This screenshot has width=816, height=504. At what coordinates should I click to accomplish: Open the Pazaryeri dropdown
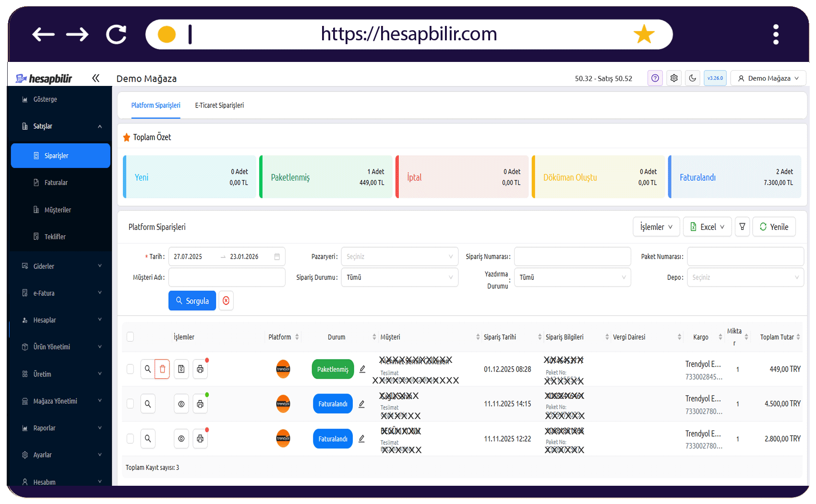[x=399, y=256]
